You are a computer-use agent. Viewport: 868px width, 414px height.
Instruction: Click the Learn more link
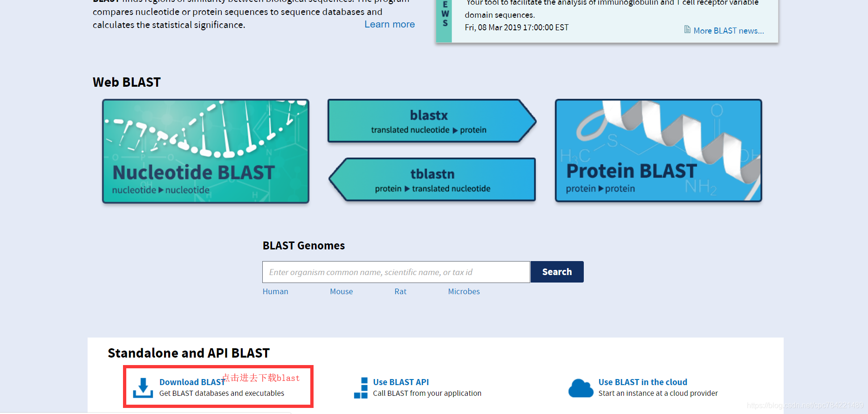[x=390, y=24]
